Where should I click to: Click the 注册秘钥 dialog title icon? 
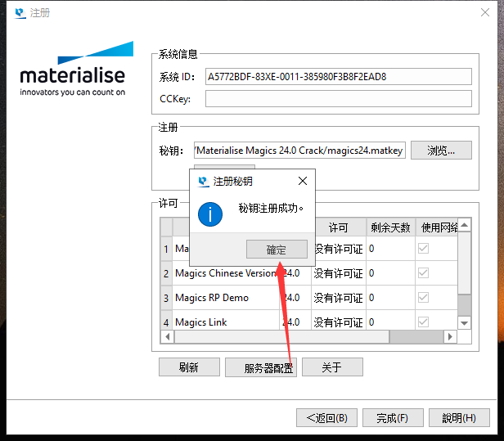tap(204, 181)
